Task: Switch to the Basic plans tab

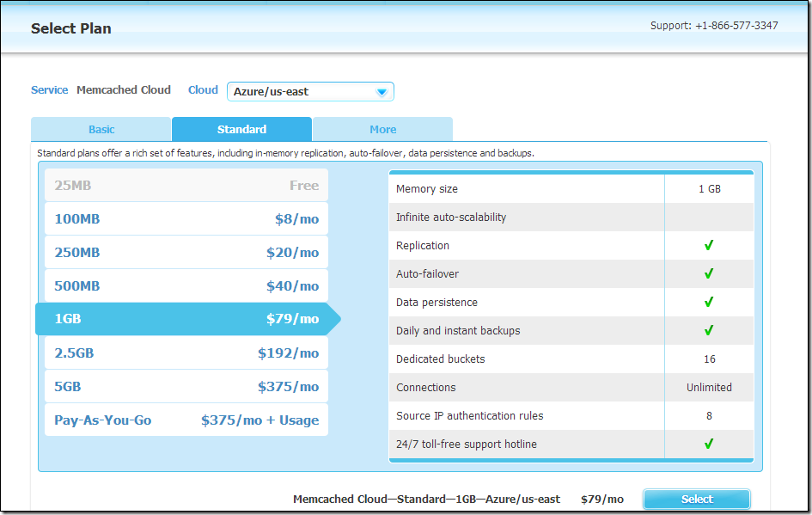Action: click(x=101, y=130)
